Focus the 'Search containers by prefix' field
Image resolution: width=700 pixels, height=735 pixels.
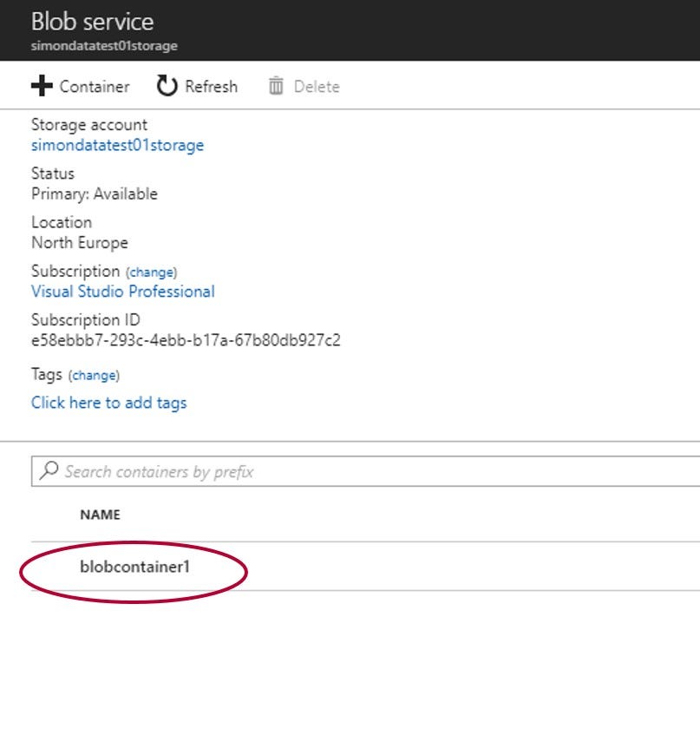pyautogui.click(x=365, y=471)
